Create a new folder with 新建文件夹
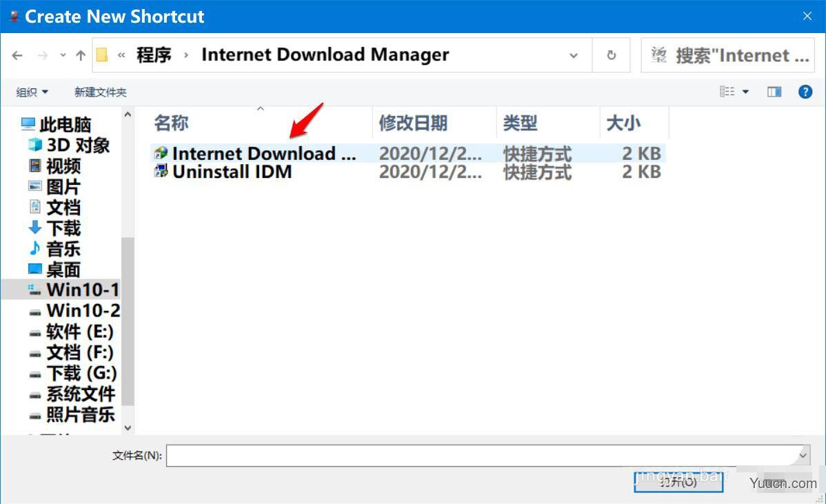The image size is (826, 504). point(100,92)
